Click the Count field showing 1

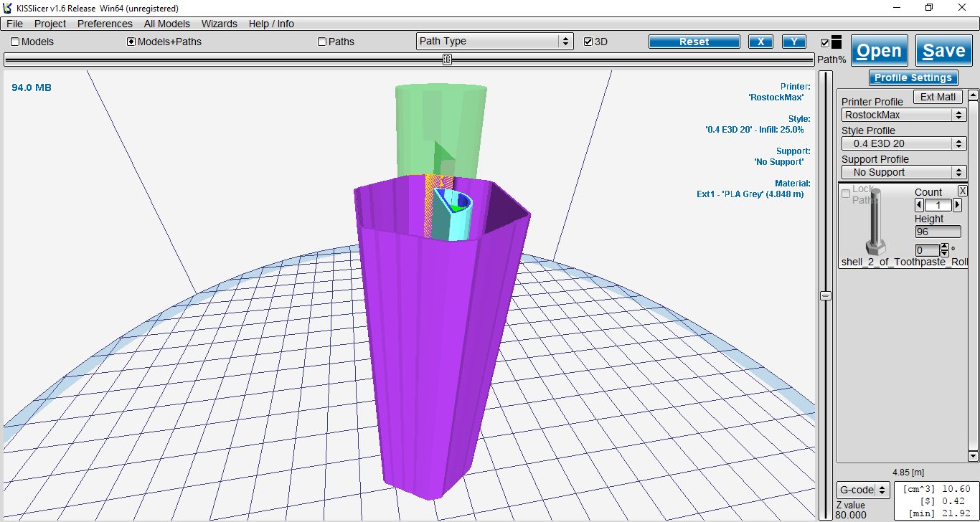938,205
